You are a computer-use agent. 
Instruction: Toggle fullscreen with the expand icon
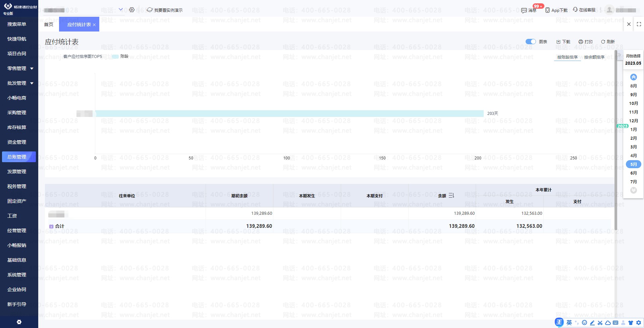tap(639, 24)
